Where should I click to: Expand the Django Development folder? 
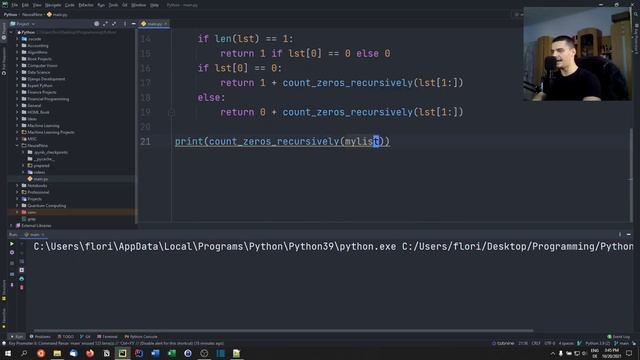[18, 79]
